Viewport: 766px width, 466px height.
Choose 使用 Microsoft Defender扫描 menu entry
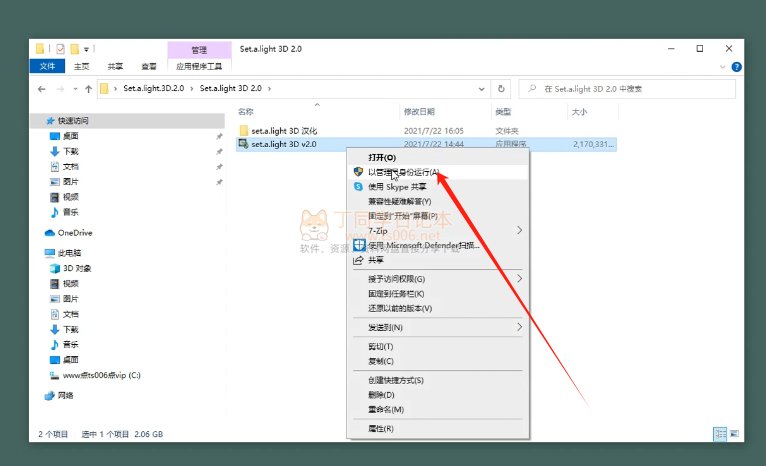click(438, 245)
